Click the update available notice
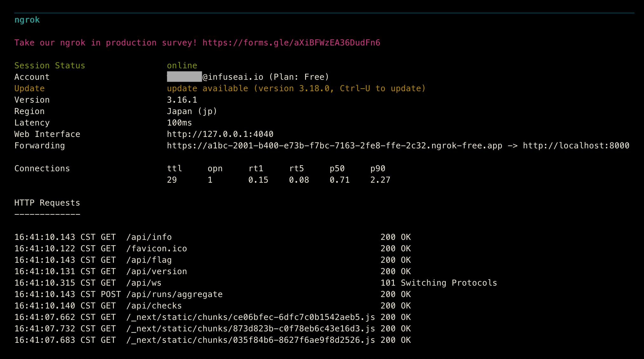Viewport: 644px width, 359px height. pos(296,88)
